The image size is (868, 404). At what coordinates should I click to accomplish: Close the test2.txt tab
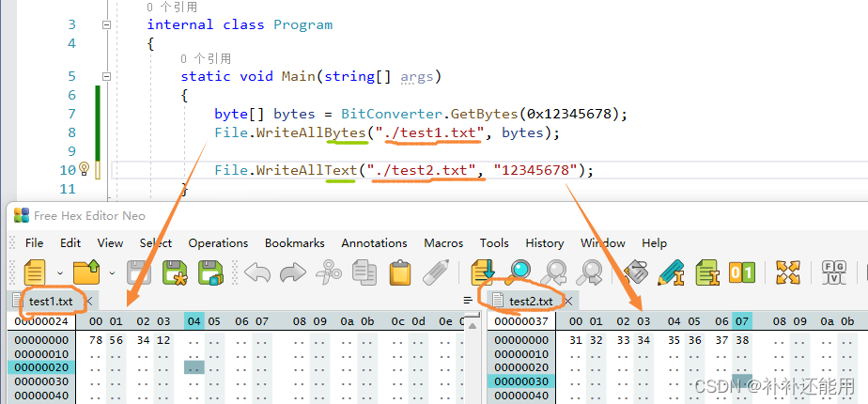pos(568,301)
